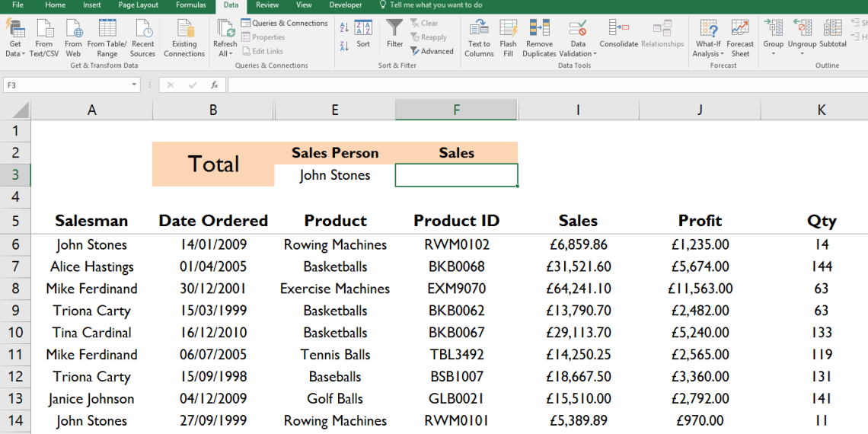The height and width of the screenshot is (434, 868).
Task: Click inside the formula bar
Action: tap(533, 85)
